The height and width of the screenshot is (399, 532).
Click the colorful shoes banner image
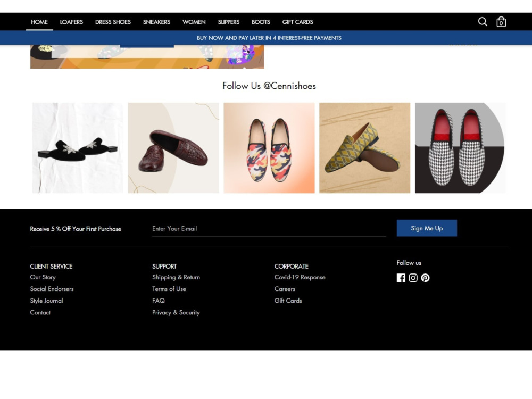147,57
